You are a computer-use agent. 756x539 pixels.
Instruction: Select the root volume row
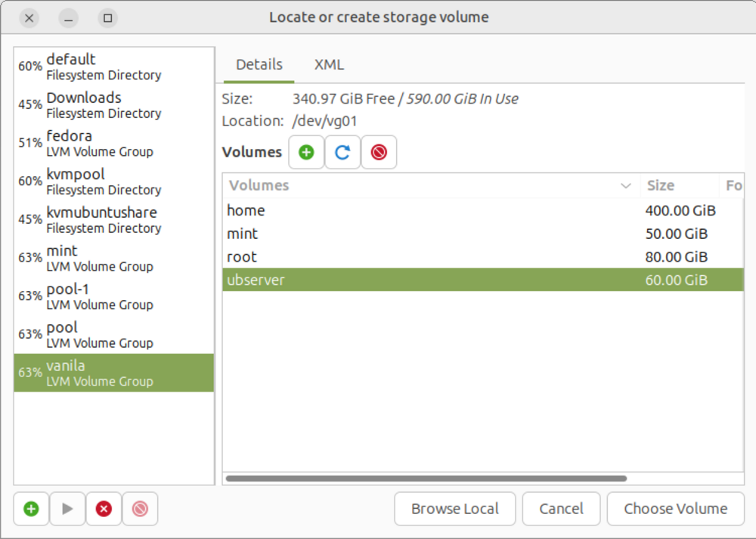point(431,257)
